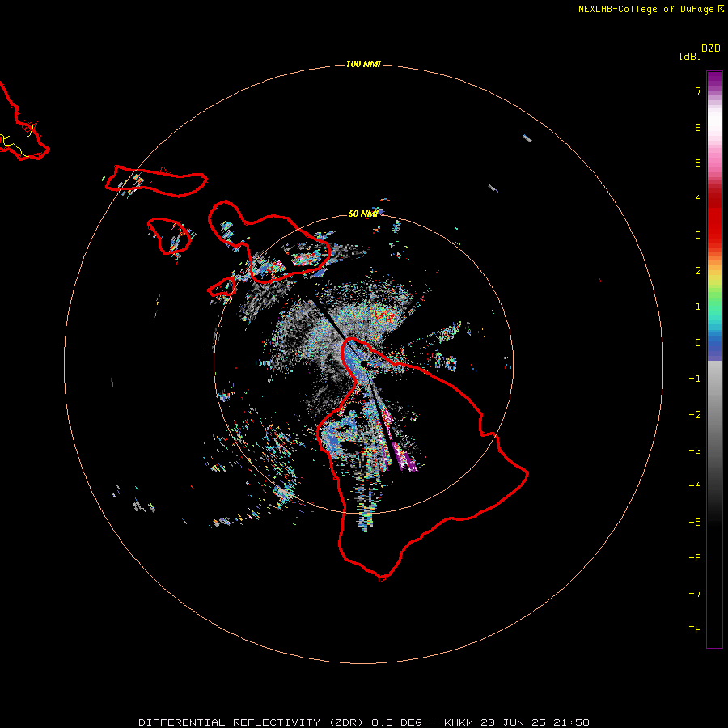Click the KHKM radar site dot at center

point(363,363)
